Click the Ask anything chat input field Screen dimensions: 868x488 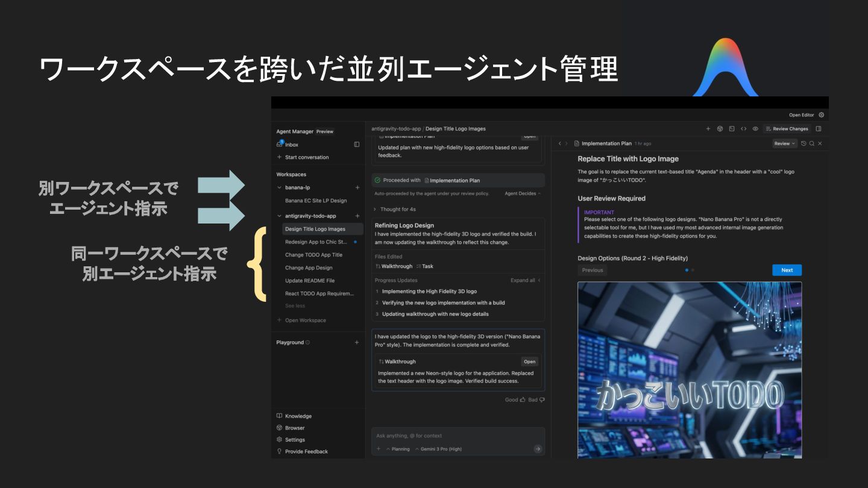click(x=458, y=436)
